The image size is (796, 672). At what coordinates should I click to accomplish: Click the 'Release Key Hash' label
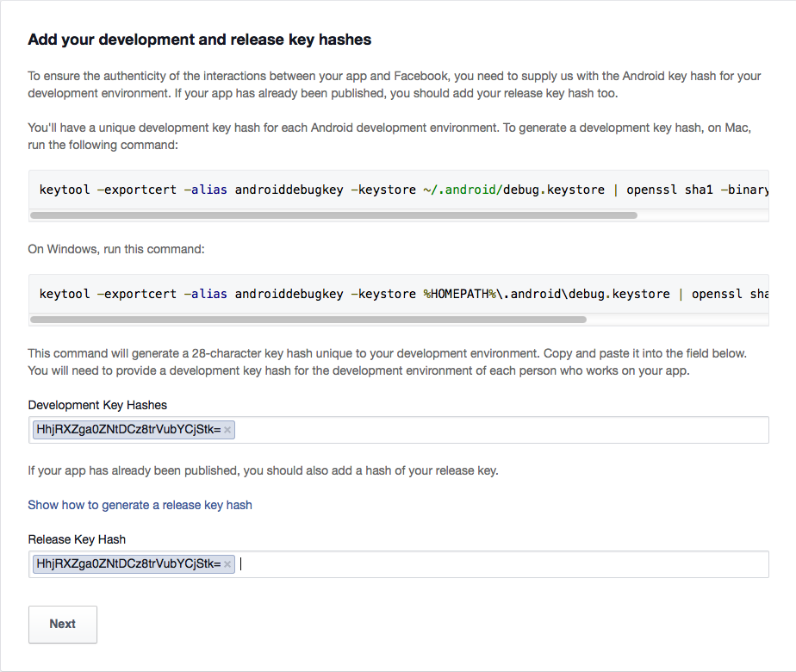[77, 539]
